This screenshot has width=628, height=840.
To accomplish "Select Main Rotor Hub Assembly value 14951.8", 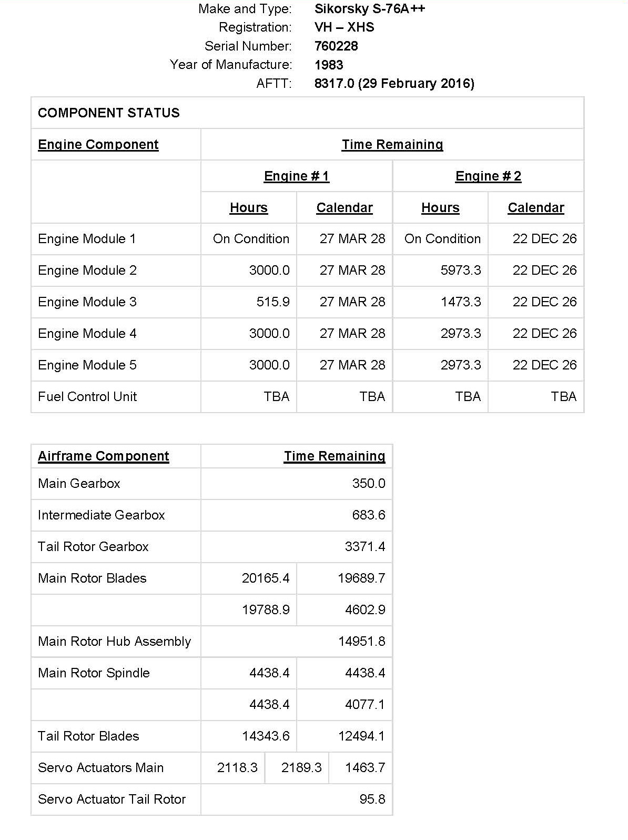I will coord(361,642).
